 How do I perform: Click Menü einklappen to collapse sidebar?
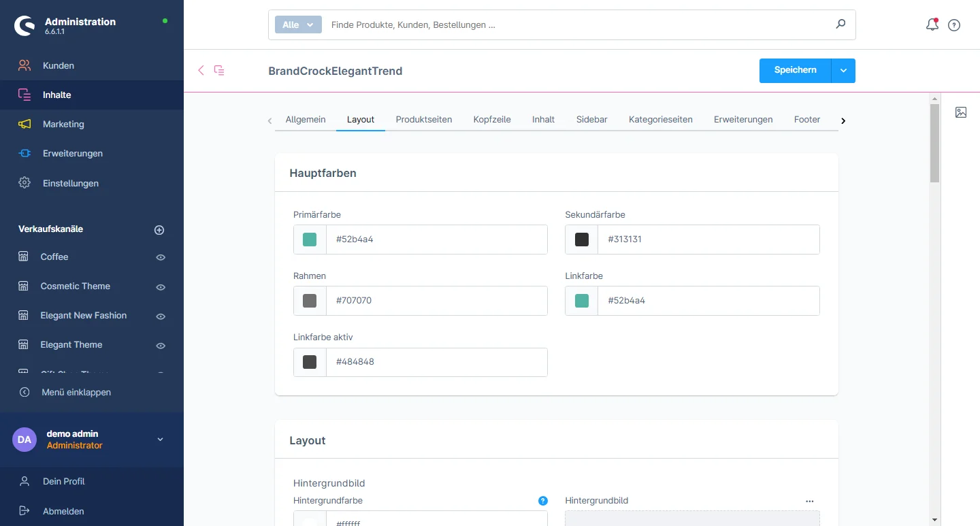[x=76, y=392]
